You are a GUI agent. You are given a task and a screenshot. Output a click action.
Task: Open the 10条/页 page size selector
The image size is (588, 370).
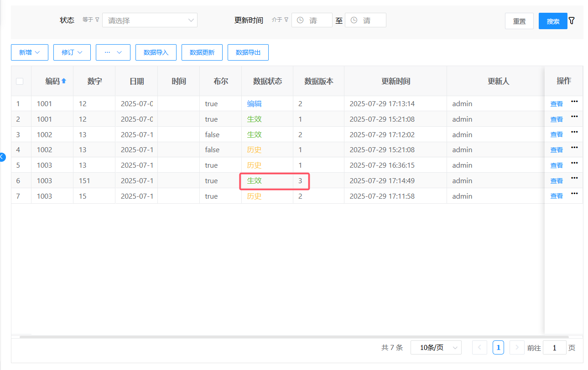pyautogui.click(x=436, y=348)
